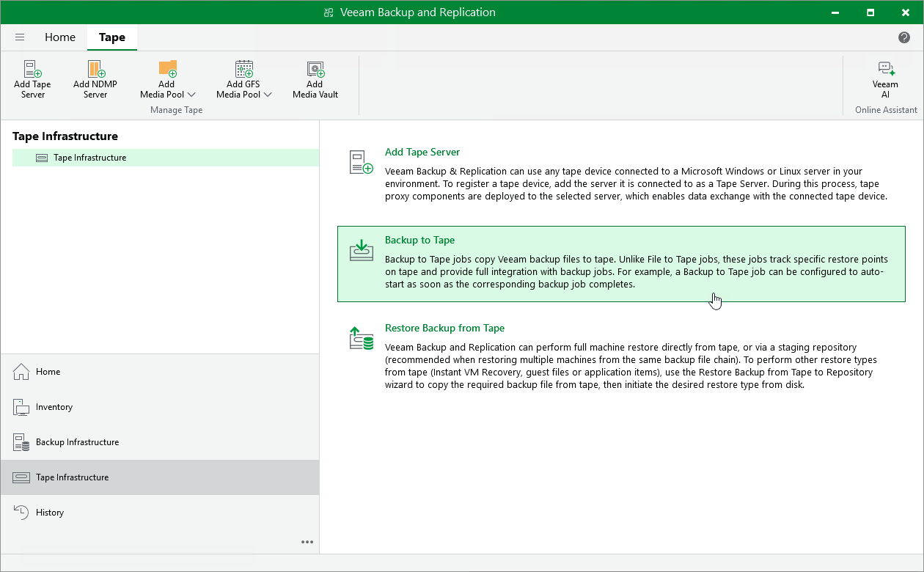This screenshot has width=924, height=572.
Task: Select the Tape Infrastructure tree node
Action: tap(89, 158)
